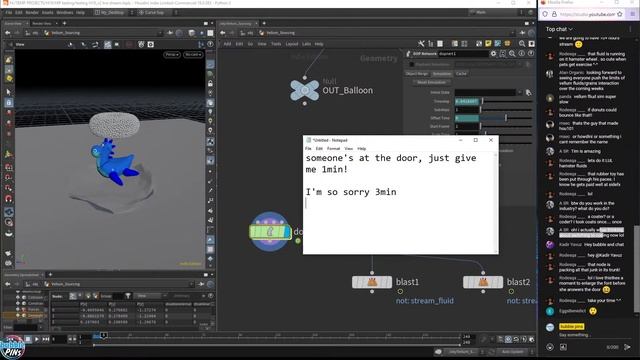Click the Initial State input field
Image resolution: width=640 pixels, height=360 pixels.
(x=485, y=93)
